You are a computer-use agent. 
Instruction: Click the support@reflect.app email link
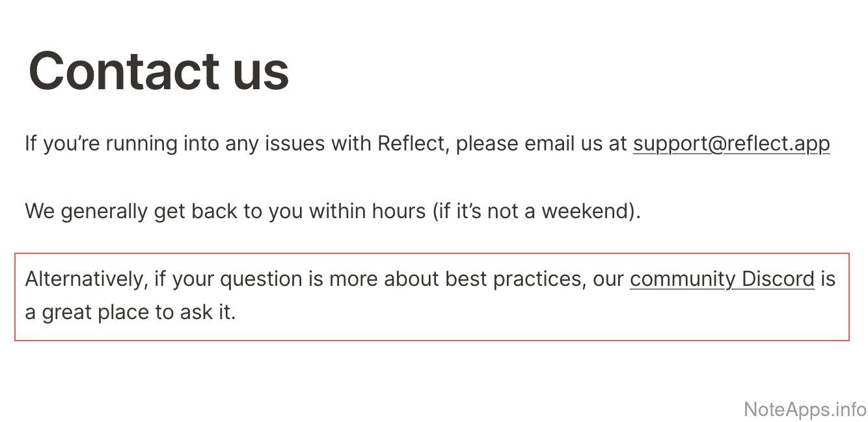(x=731, y=143)
